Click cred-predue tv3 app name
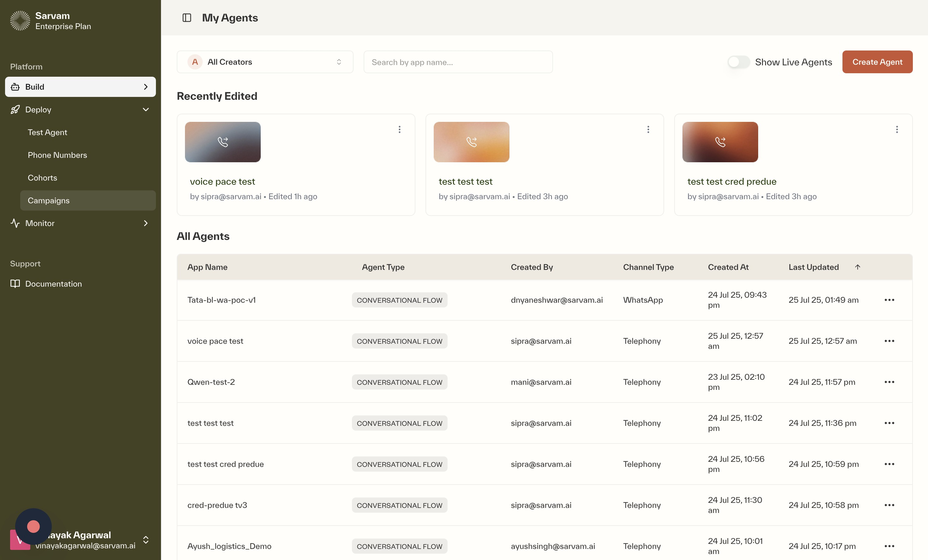This screenshot has width=928, height=560. click(217, 505)
